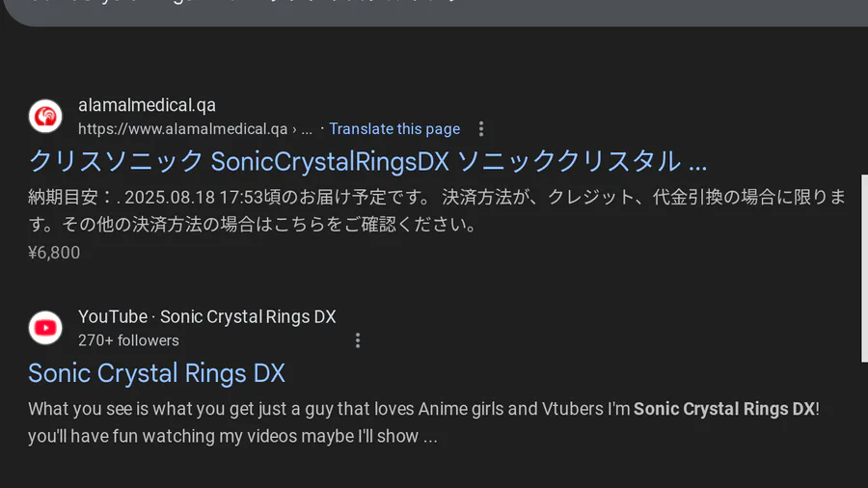Open the クリスソニック SonicCrystalRingsDX result title

[367, 160]
